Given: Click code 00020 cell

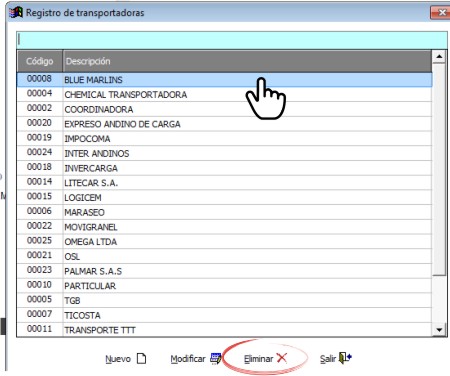Looking at the screenshot, I should (x=39, y=123).
